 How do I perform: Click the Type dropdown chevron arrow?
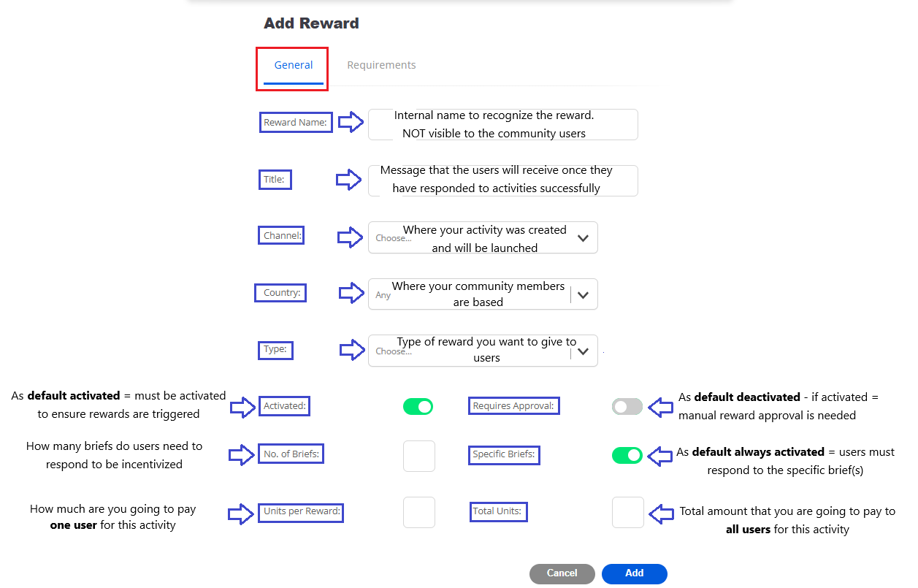583,351
